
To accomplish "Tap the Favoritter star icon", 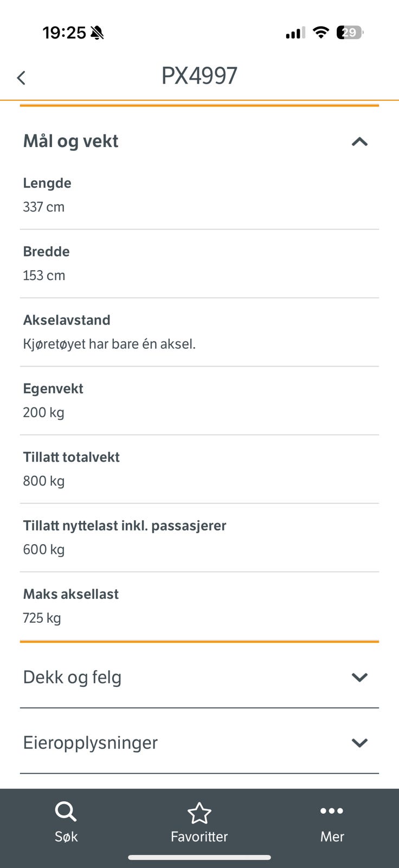I will point(199,813).
